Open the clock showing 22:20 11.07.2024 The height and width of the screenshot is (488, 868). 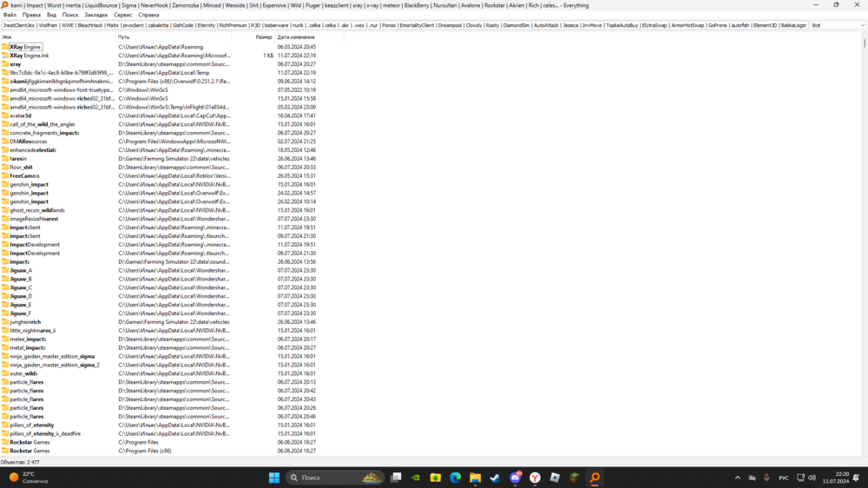835,478
